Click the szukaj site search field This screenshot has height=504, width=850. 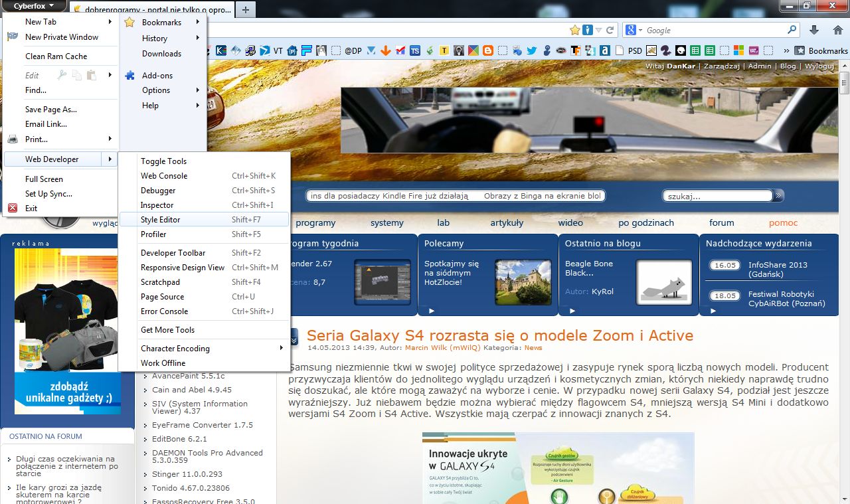tap(718, 196)
